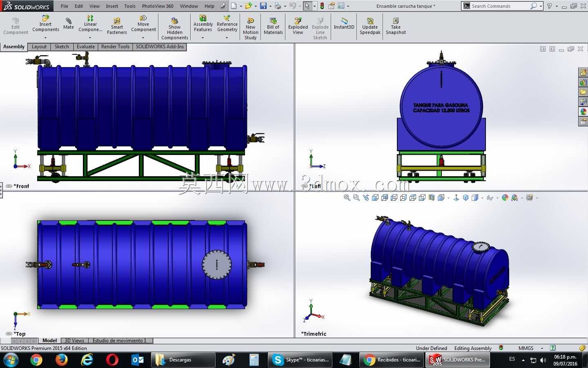Open Appearances task pane tab

(x=583, y=112)
